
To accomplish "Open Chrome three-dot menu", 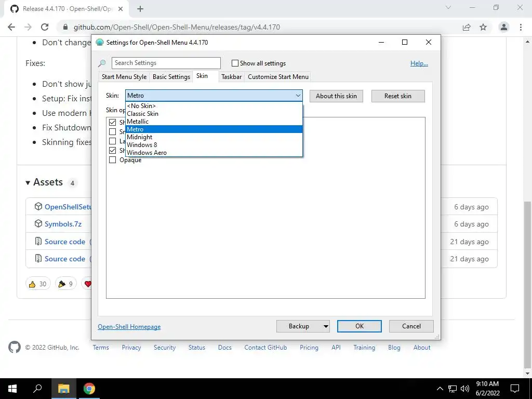I will [x=521, y=27].
